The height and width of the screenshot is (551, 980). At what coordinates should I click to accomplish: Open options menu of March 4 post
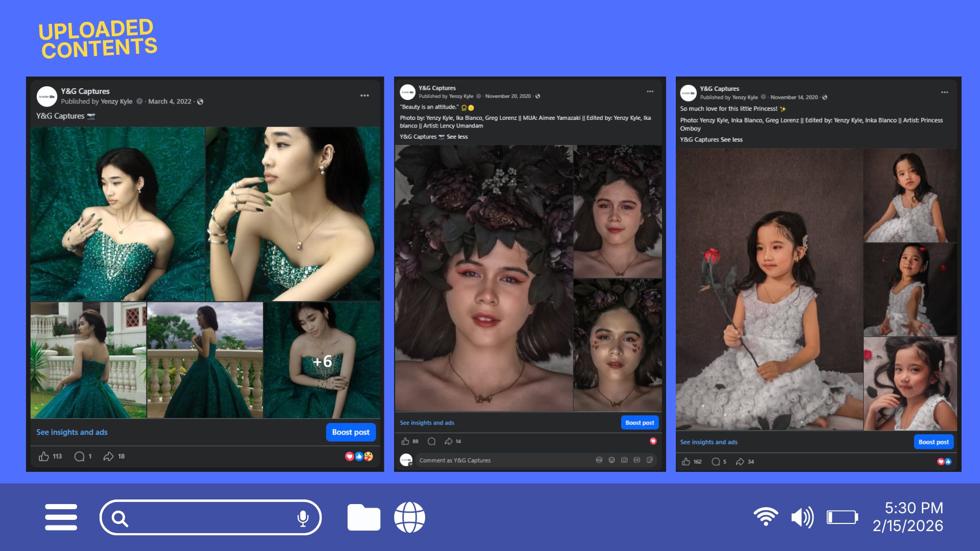coord(364,95)
